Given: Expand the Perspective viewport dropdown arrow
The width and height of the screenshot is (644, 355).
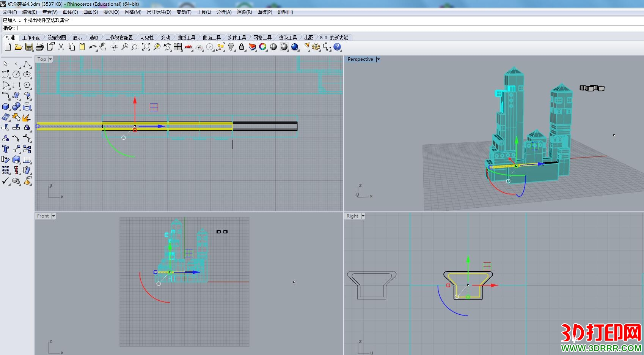Looking at the screenshot, I should [378, 59].
